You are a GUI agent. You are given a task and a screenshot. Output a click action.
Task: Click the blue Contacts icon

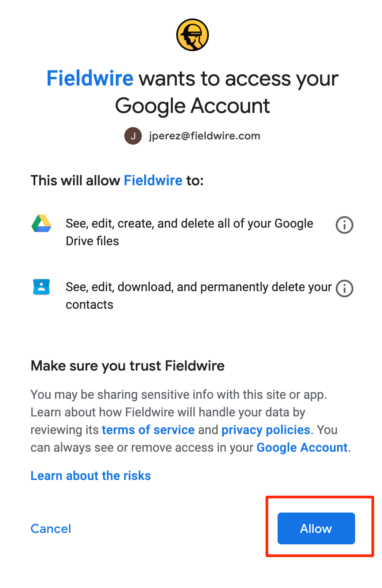41,287
